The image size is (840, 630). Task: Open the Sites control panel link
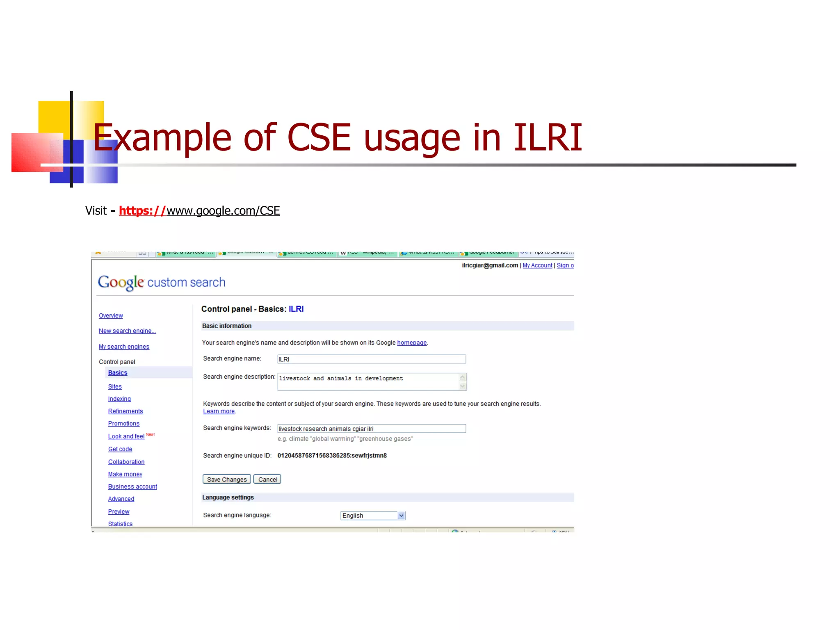click(x=115, y=386)
